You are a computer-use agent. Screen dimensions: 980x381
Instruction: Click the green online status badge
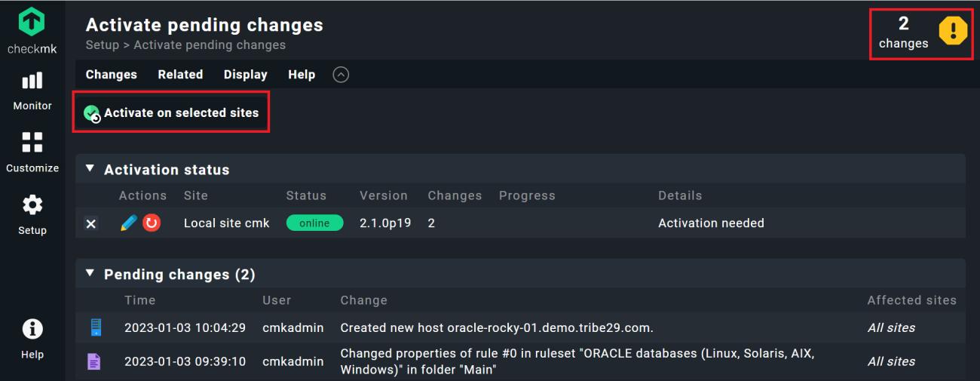(x=314, y=223)
